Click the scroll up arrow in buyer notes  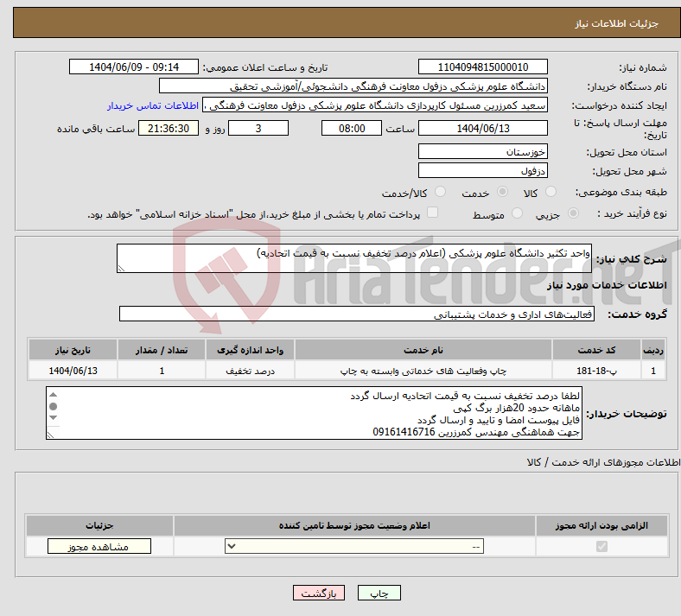point(53,395)
